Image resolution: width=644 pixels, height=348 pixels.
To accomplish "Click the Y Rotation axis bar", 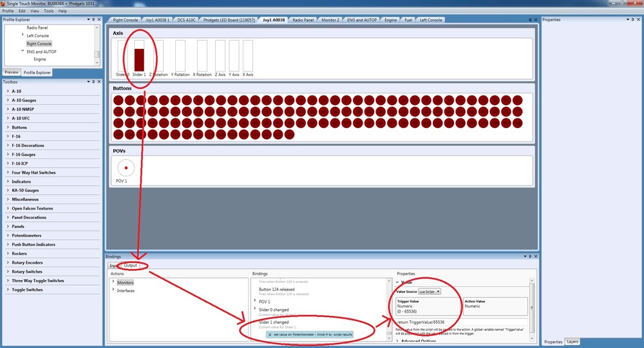I will coord(180,56).
